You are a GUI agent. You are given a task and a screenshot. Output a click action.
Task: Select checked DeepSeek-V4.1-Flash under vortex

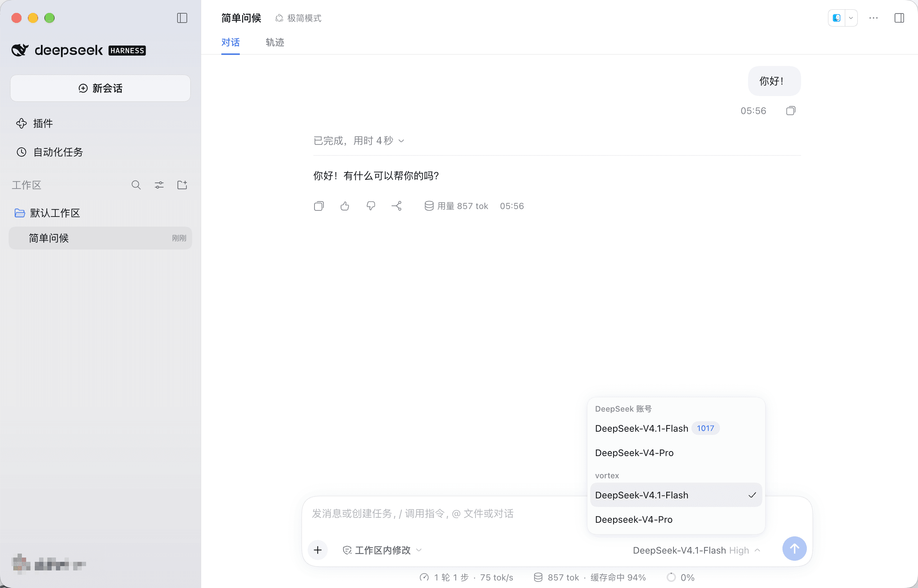point(676,495)
